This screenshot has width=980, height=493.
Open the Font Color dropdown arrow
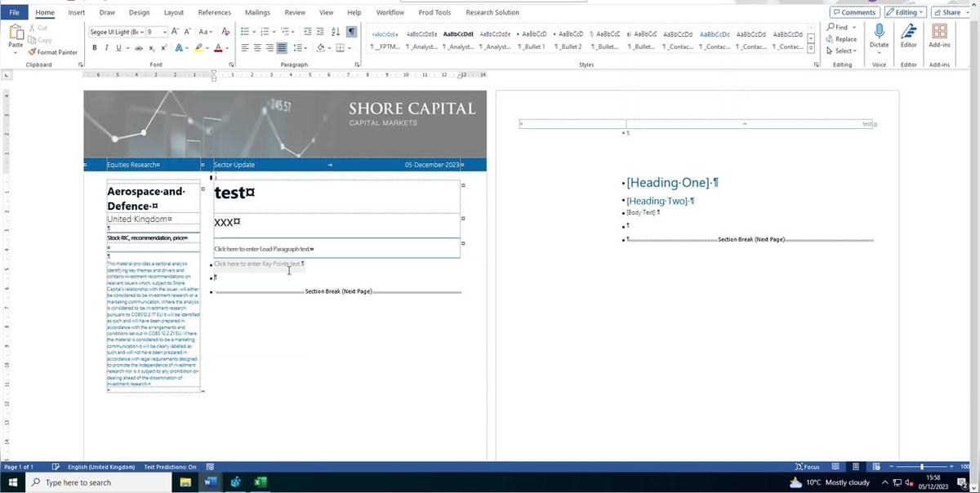226,48
